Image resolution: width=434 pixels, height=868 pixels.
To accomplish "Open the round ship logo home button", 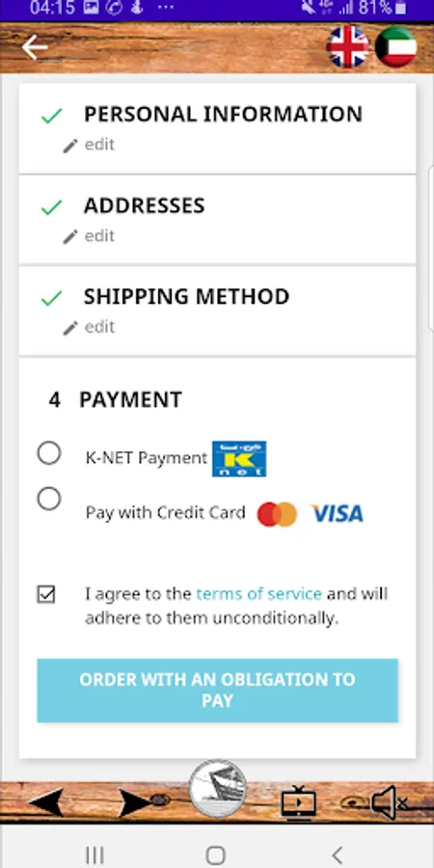I will coord(217,788).
